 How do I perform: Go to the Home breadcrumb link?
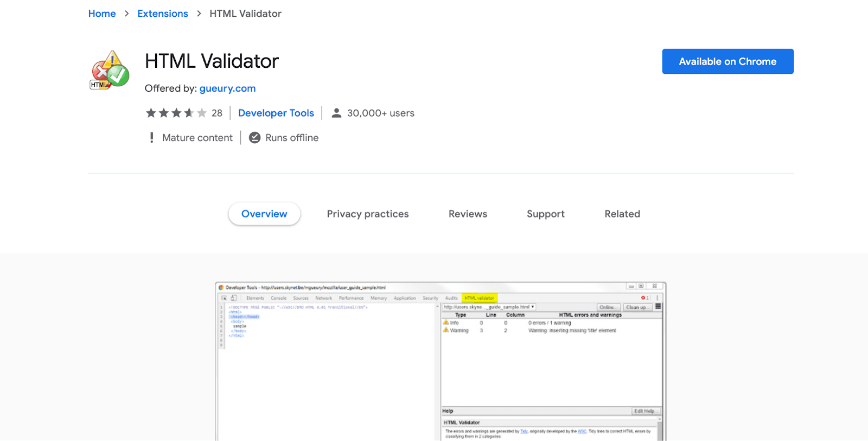coord(102,14)
